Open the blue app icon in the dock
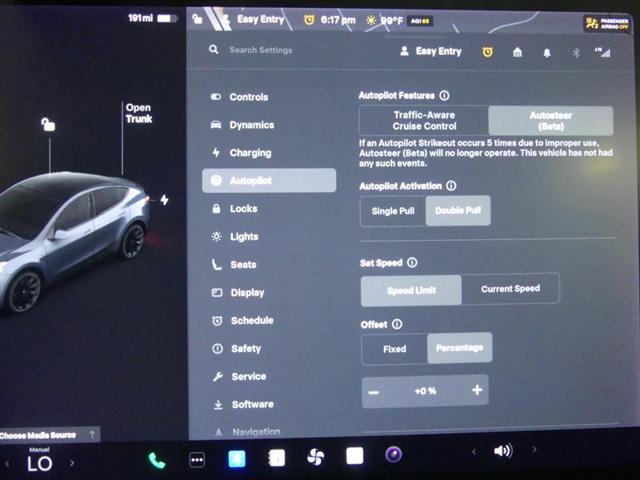Screen dimensions: 640x480 click(x=237, y=458)
